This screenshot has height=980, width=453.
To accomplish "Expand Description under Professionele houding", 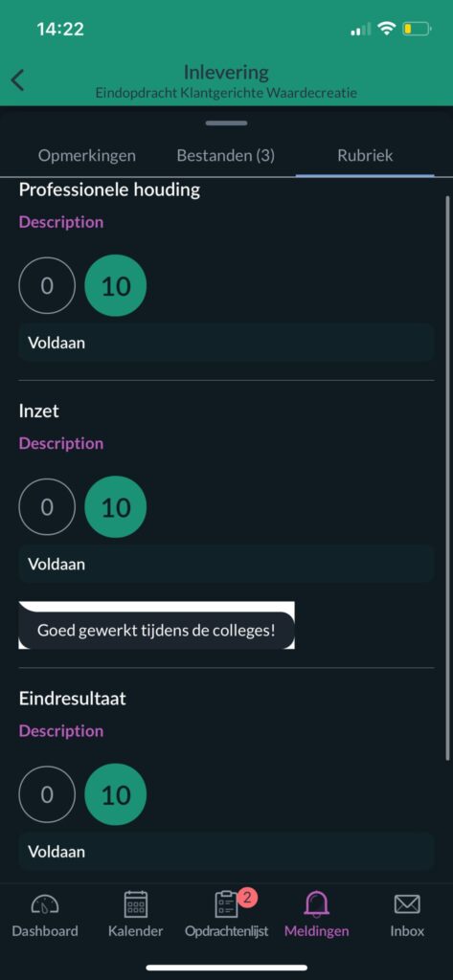I will (x=61, y=222).
